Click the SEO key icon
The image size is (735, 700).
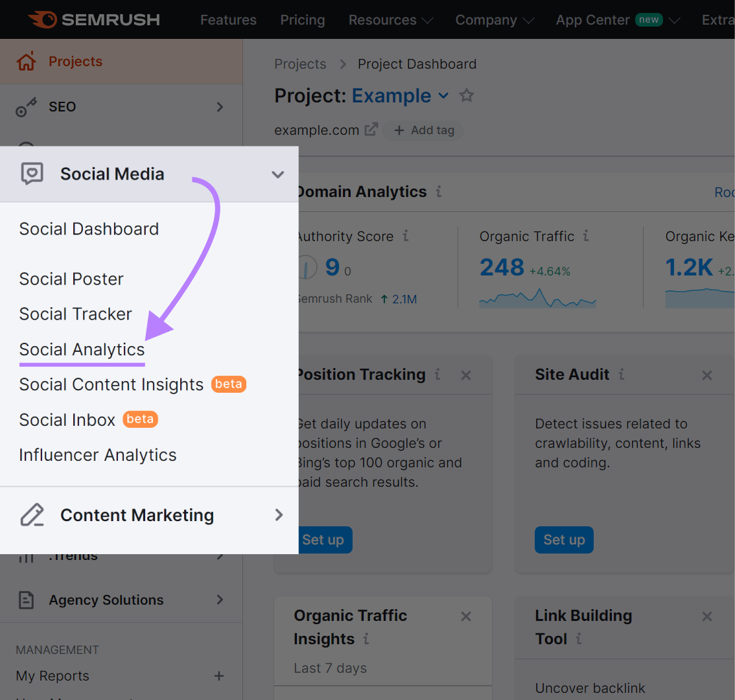pos(26,107)
